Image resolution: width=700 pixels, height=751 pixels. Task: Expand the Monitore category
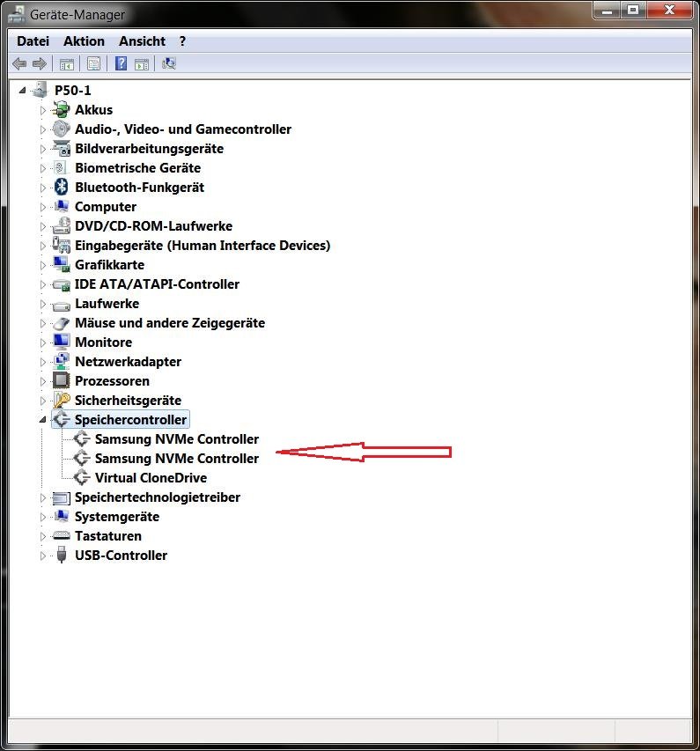tap(42, 342)
